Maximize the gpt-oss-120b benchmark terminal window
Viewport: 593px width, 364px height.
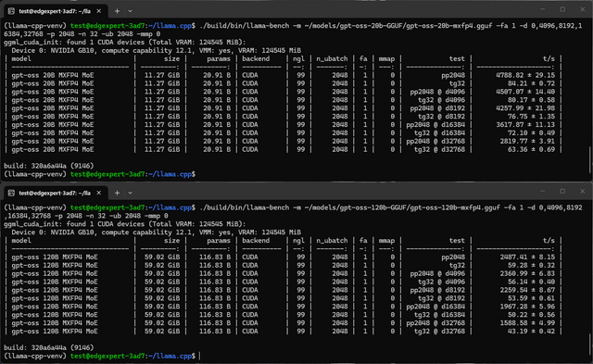[x=562, y=191]
